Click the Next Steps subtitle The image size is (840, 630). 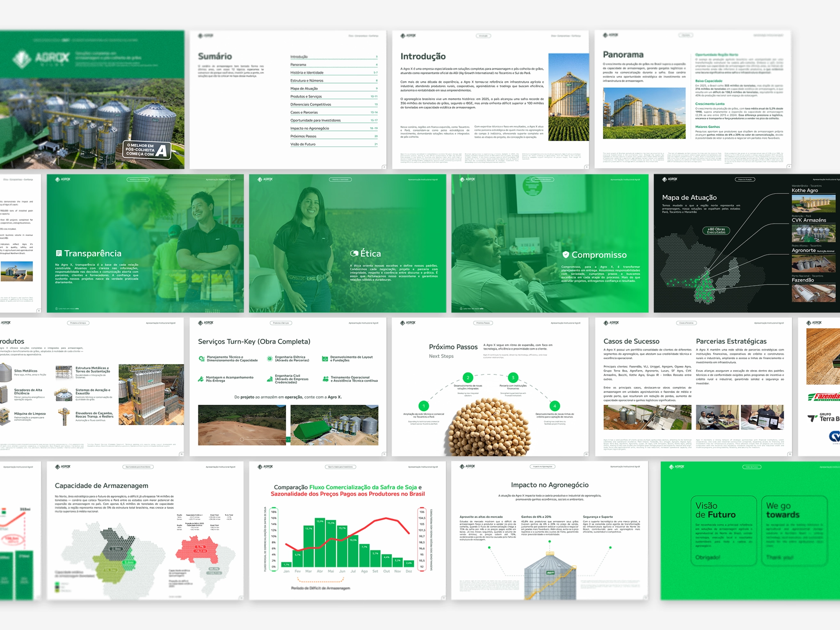pos(441,356)
